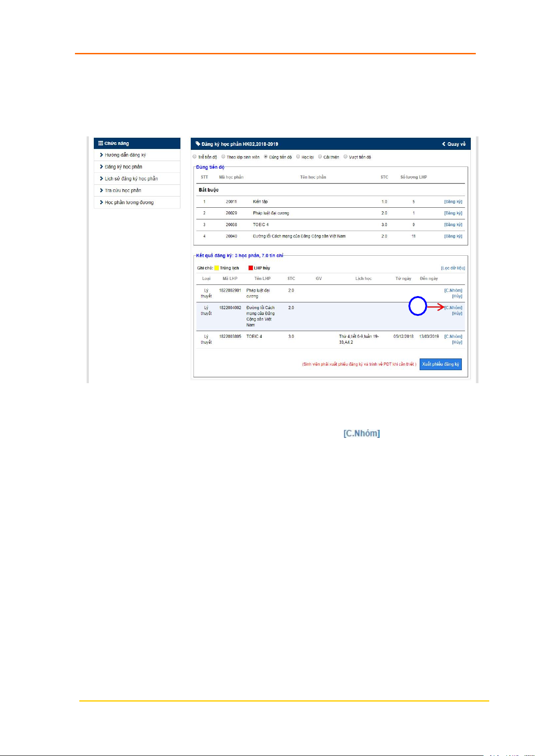Click the yellow Trùng lịch legend swatch
The width and height of the screenshot is (535, 756).
216,268
